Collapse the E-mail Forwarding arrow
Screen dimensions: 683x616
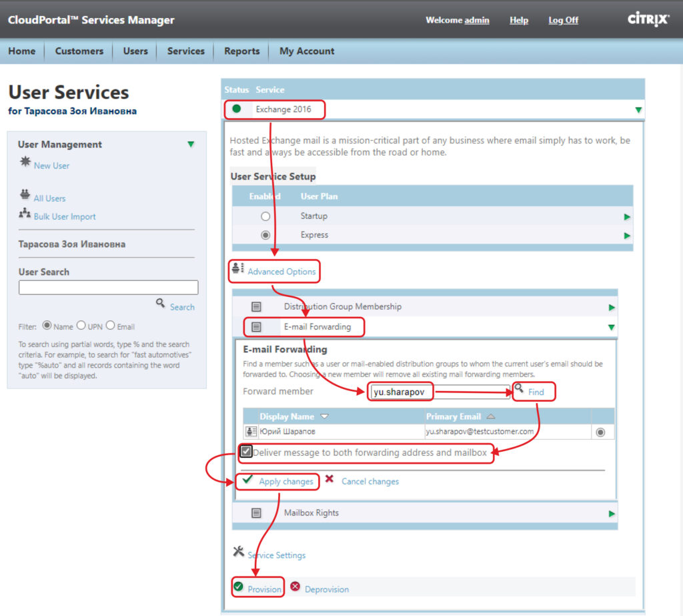click(x=611, y=328)
